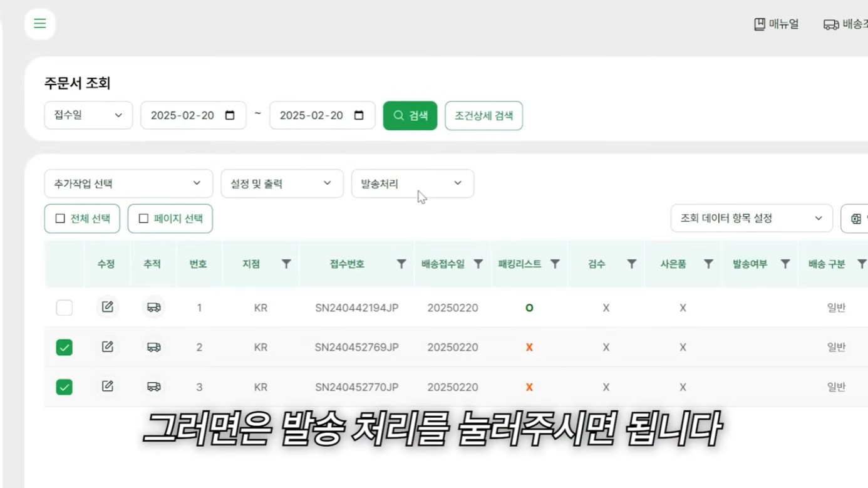
Task: Open edit for order SN240452770JP
Action: click(107, 387)
